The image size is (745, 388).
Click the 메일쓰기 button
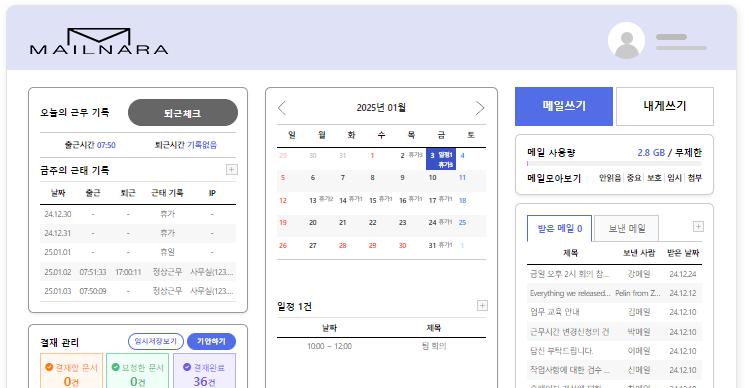tap(564, 106)
